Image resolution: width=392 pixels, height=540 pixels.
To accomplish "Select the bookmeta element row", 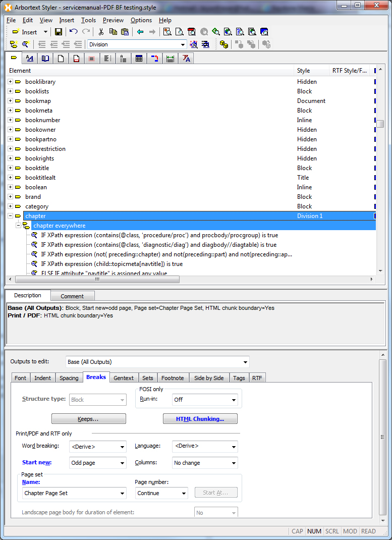I will point(191,111).
